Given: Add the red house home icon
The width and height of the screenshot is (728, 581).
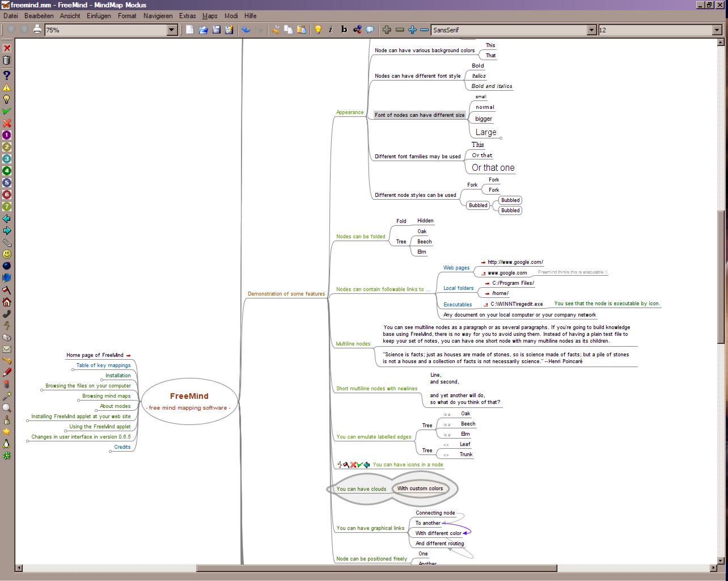Looking at the screenshot, I should [7, 302].
